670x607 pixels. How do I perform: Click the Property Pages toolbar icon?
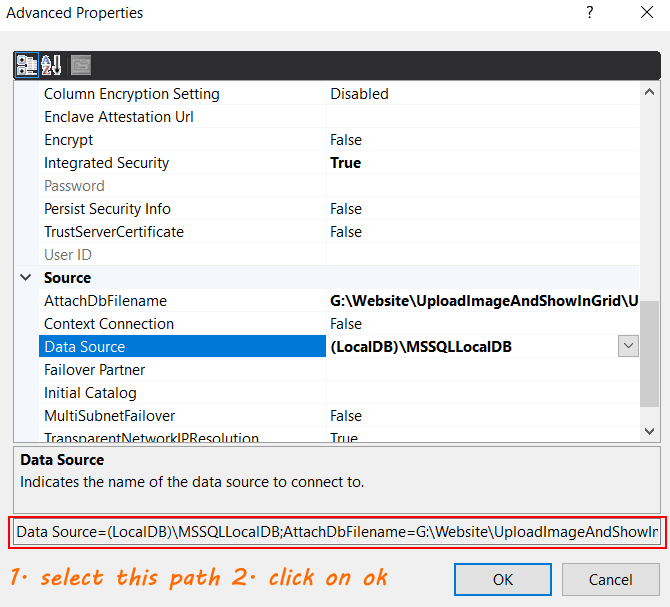(80, 65)
